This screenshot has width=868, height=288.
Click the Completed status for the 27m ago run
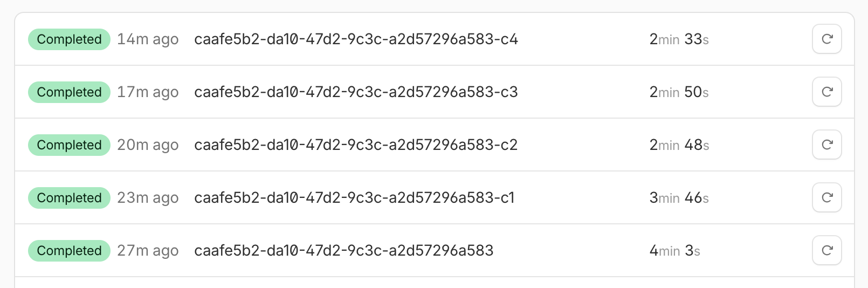tap(69, 251)
